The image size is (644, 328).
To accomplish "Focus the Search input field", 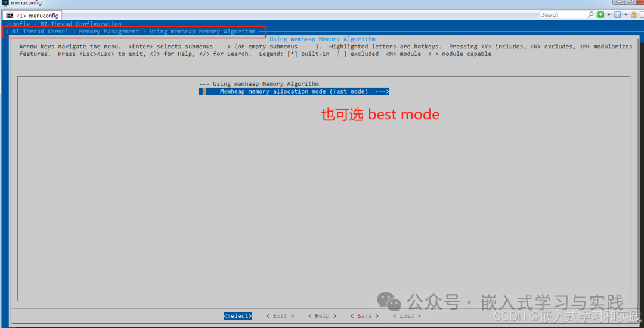I will pos(563,15).
